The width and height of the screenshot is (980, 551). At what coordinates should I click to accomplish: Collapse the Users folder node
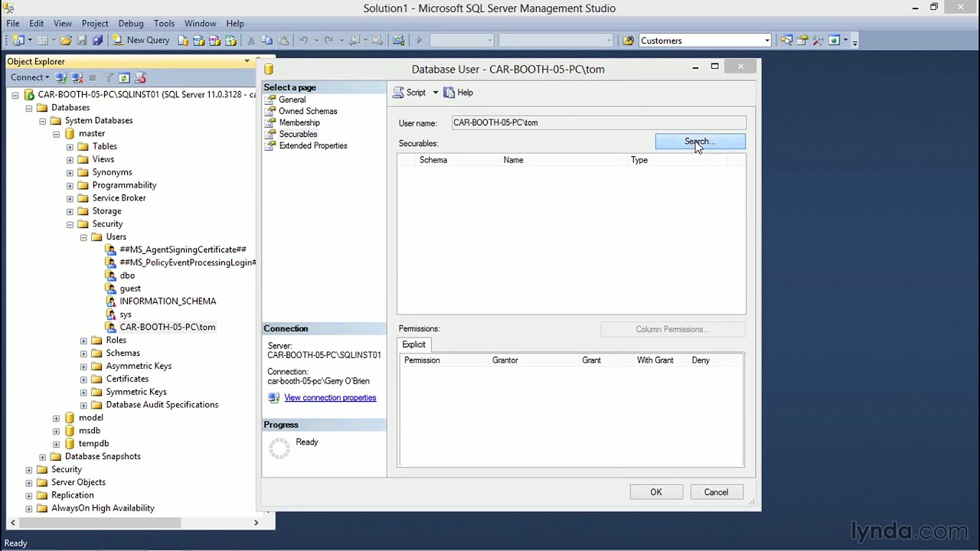[83, 237]
